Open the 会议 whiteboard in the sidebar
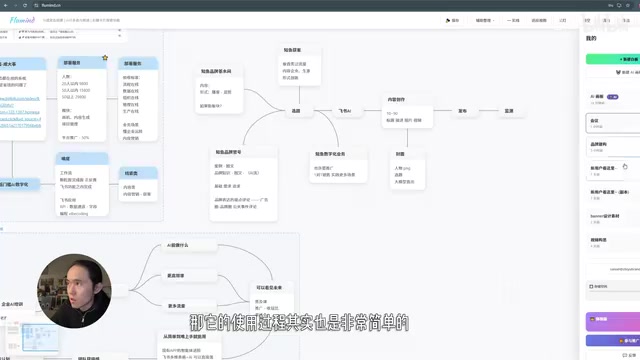This screenshot has height=360, width=640. point(613,123)
